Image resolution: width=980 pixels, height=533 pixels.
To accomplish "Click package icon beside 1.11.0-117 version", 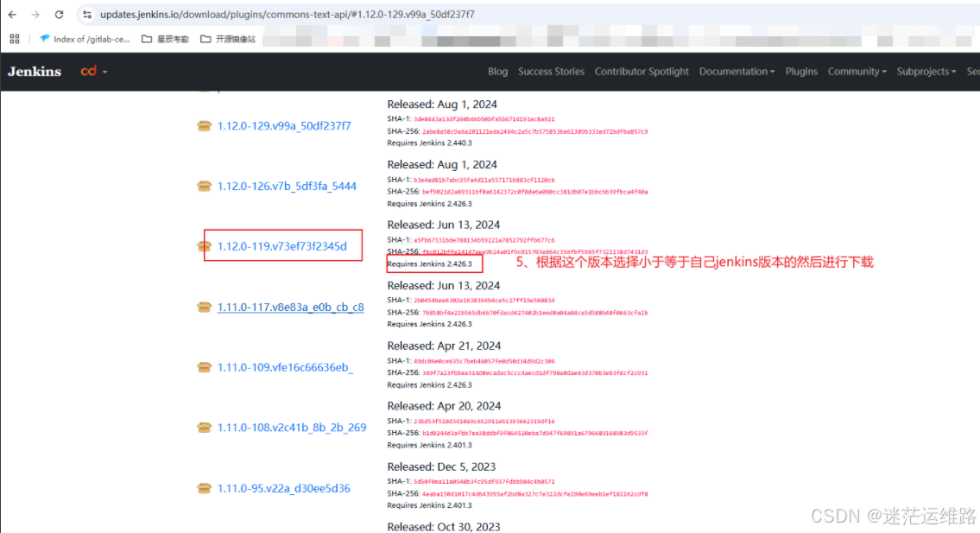I will [x=204, y=307].
